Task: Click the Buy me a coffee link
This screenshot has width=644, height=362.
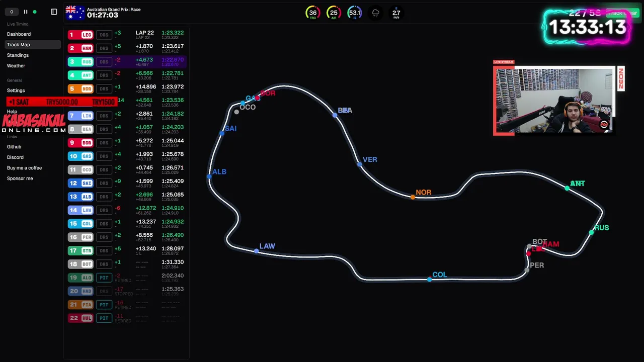Action: point(24,168)
